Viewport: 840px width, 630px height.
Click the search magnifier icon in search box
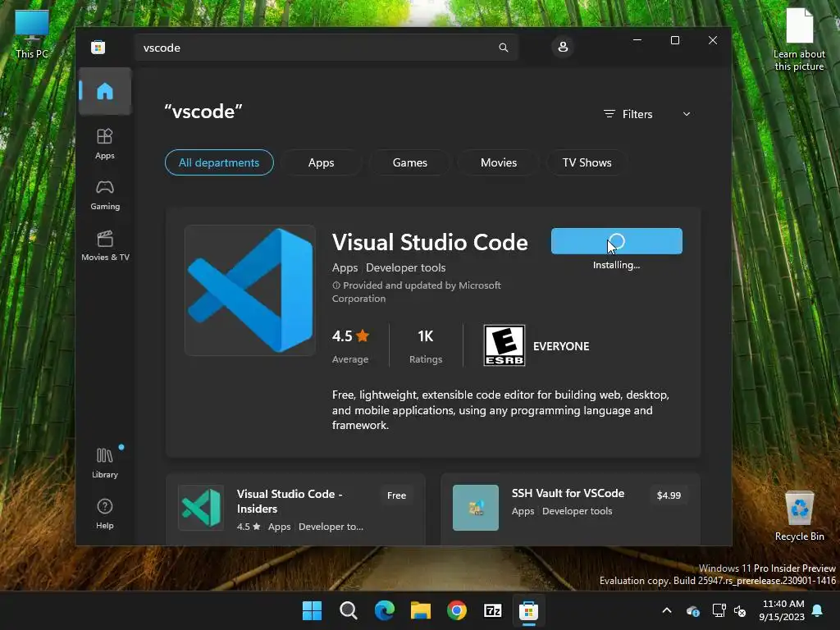504,48
